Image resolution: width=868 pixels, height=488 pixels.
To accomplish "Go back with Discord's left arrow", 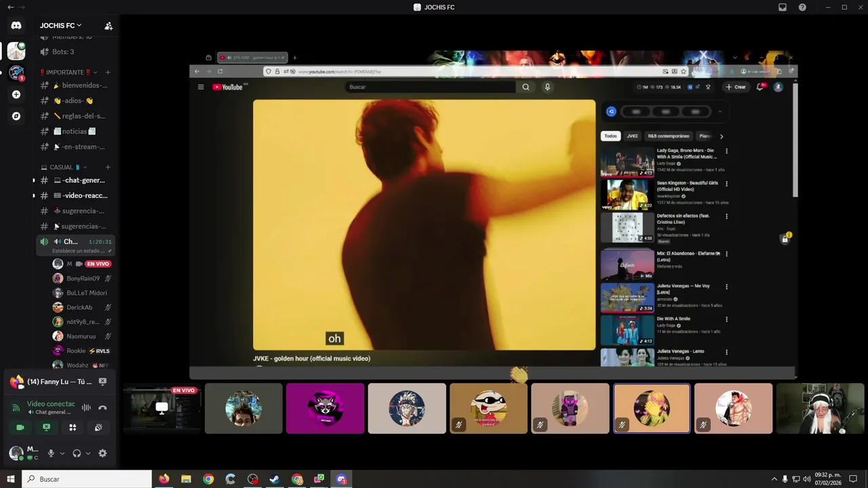I will pyautogui.click(x=10, y=7).
